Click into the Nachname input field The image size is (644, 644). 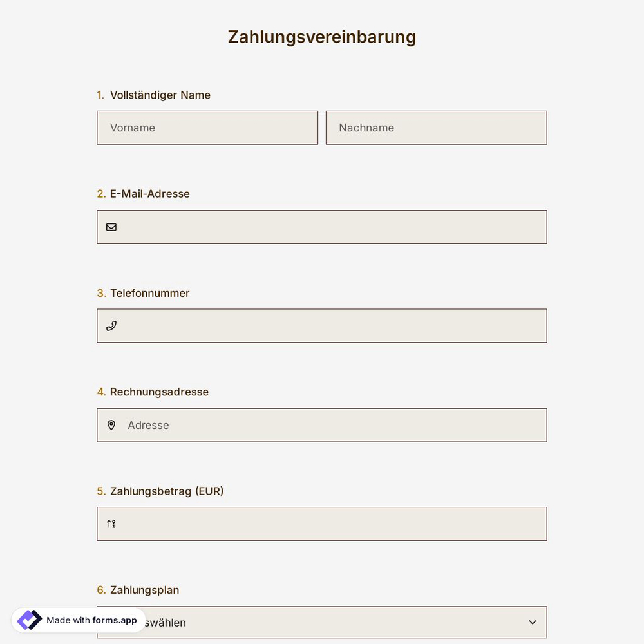pyautogui.click(x=435, y=128)
